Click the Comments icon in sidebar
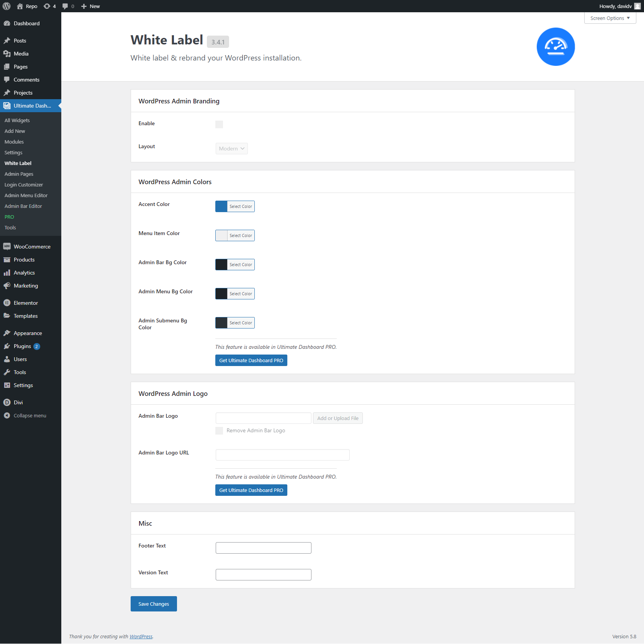The image size is (644, 644). click(x=7, y=80)
